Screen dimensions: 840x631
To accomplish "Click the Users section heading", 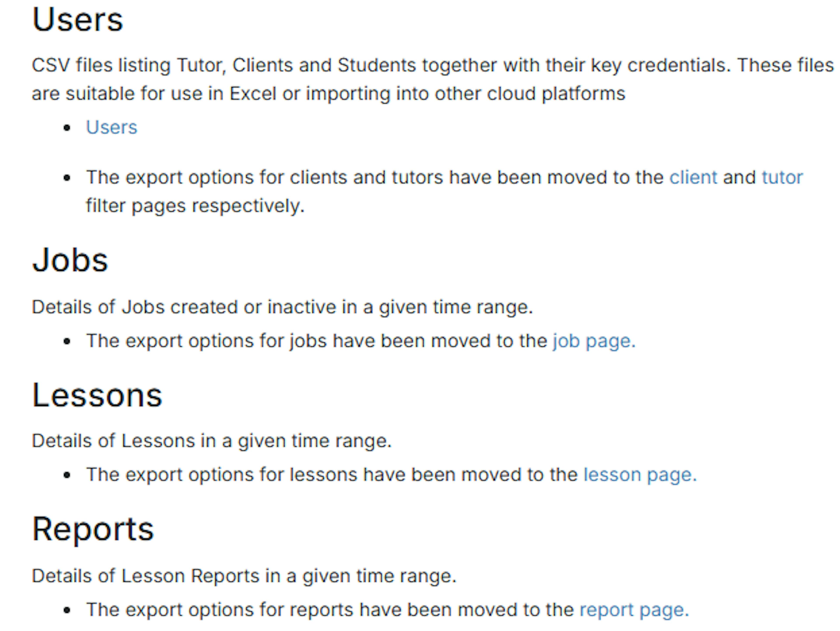I will click(x=78, y=20).
